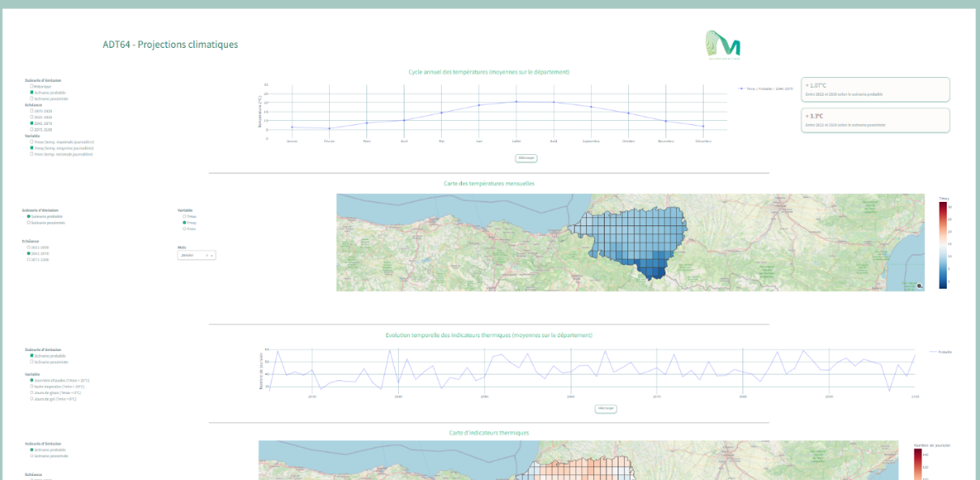Open the Mois dropdown arrow
The height and width of the screenshot is (480, 980).
[212, 255]
